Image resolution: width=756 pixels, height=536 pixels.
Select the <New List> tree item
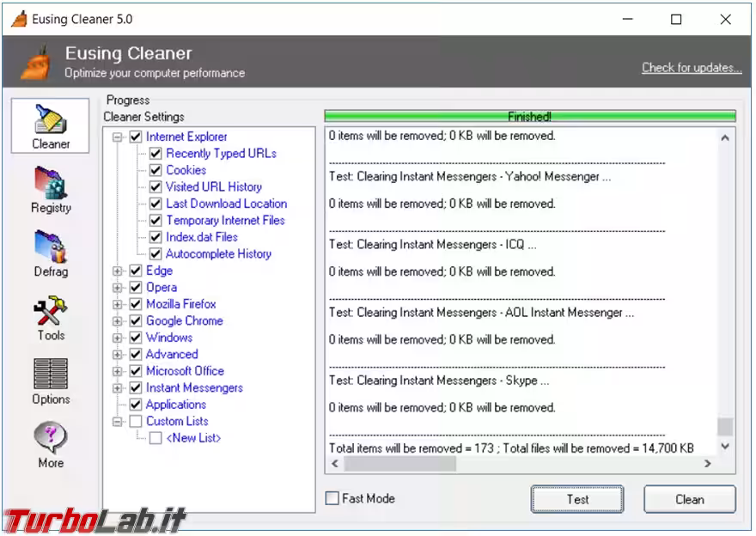point(193,438)
